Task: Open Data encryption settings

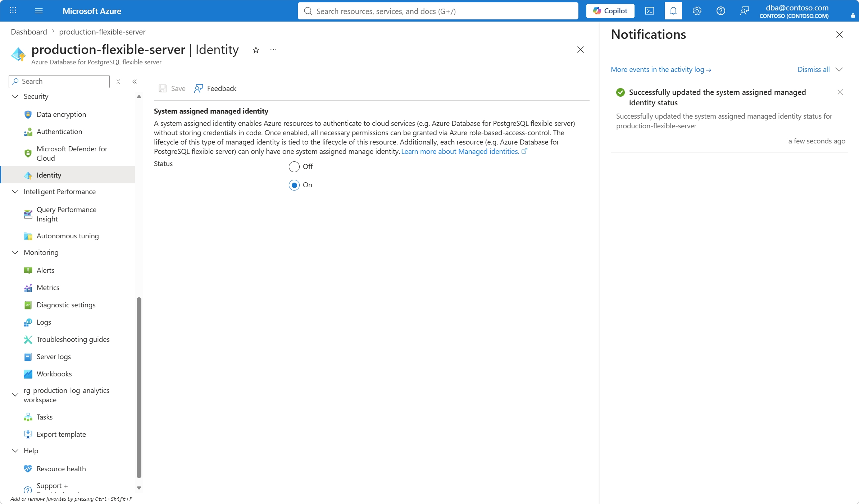Action: point(61,114)
